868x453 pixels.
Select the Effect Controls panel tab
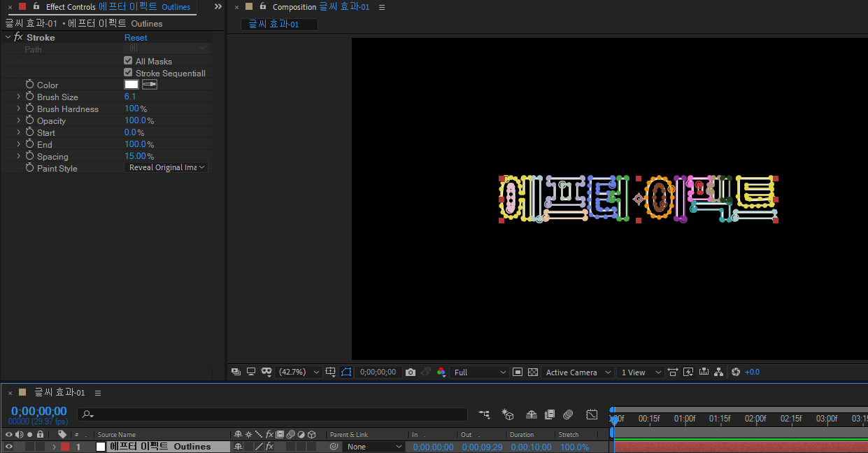[118, 7]
